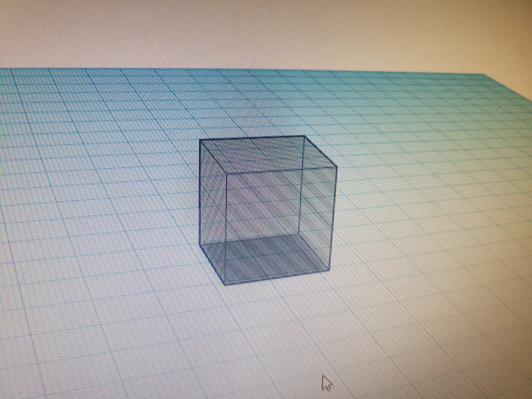This screenshot has height=399, width=532.
Task: Click empty workplane grid right of cube
Action: tap(429, 208)
